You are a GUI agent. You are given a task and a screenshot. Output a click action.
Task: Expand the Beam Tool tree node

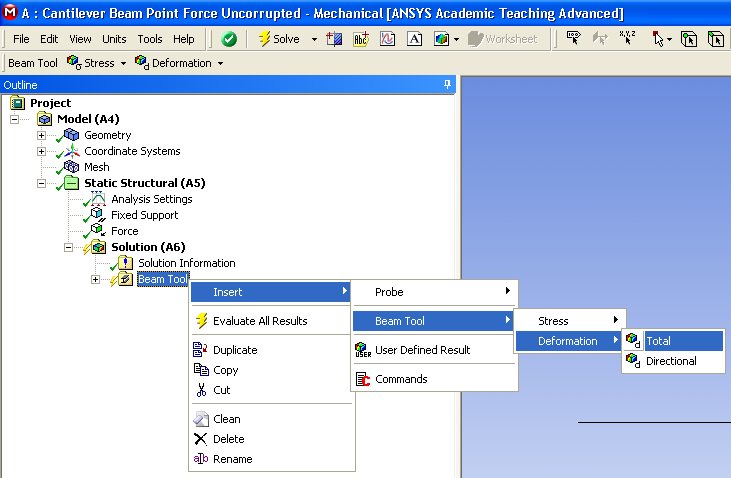[96, 279]
